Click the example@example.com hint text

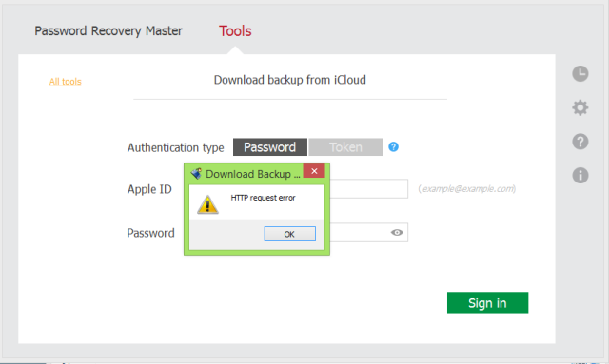467,188
